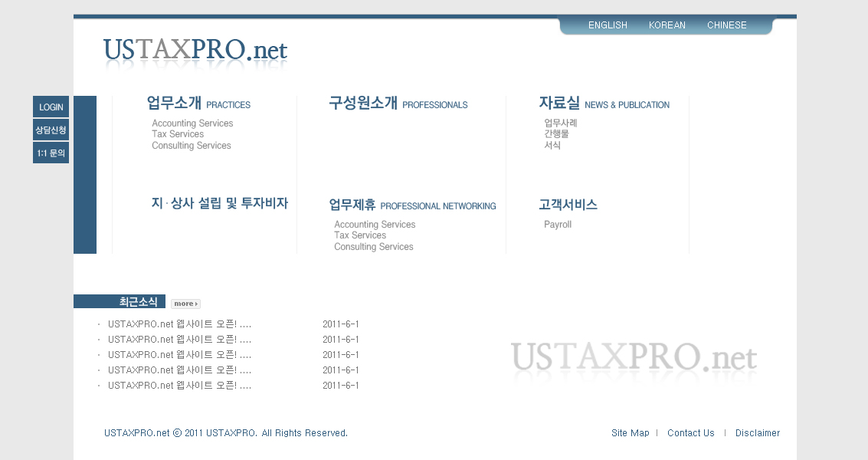Image resolution: width=868 pixels, height=460 pixels.
Task: Open 지·상사 설립 및 투자비자 page
Action: click(220, 203)
